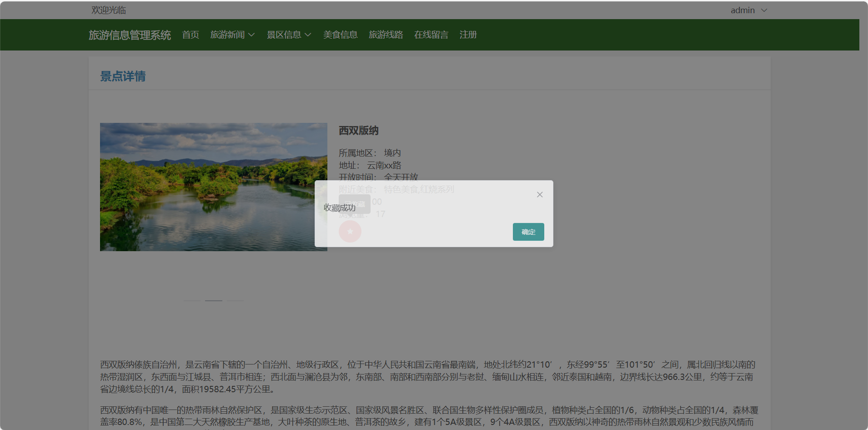Select the active middle carousel indicator
This screenshot has height=430, width=868.
213,300
